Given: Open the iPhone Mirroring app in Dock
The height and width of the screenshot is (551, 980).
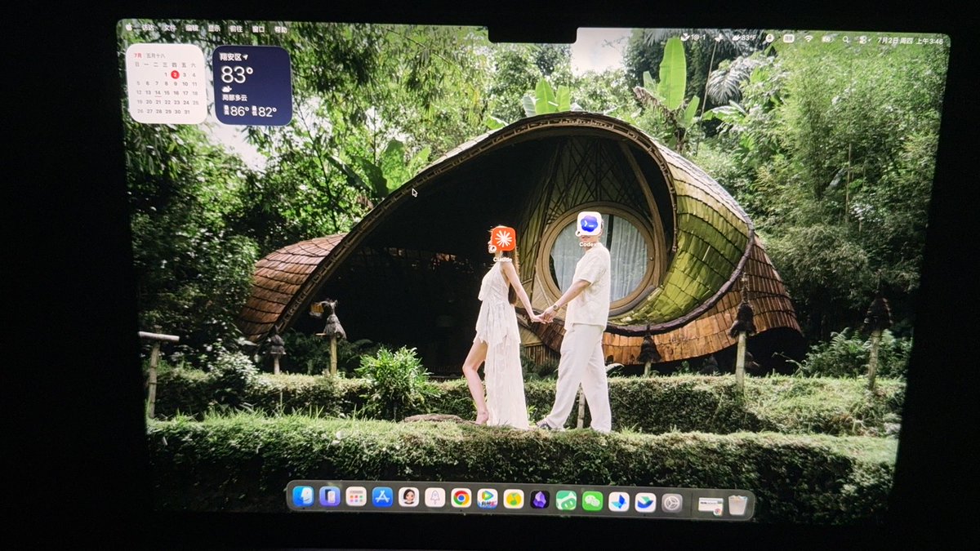Looking at the screenshot, I should click(x=330, y=496).
